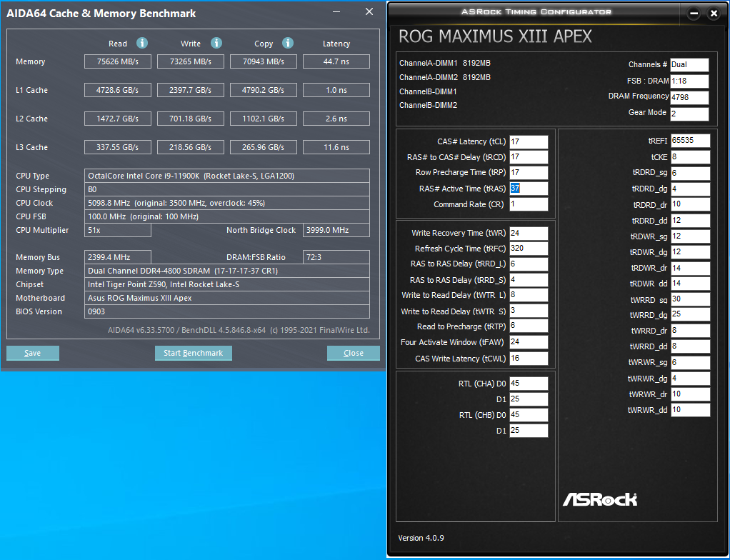Click the Save button in AIDA64
Image resolution: width=730 pixels, height=560 pixels.
point(33,353)
